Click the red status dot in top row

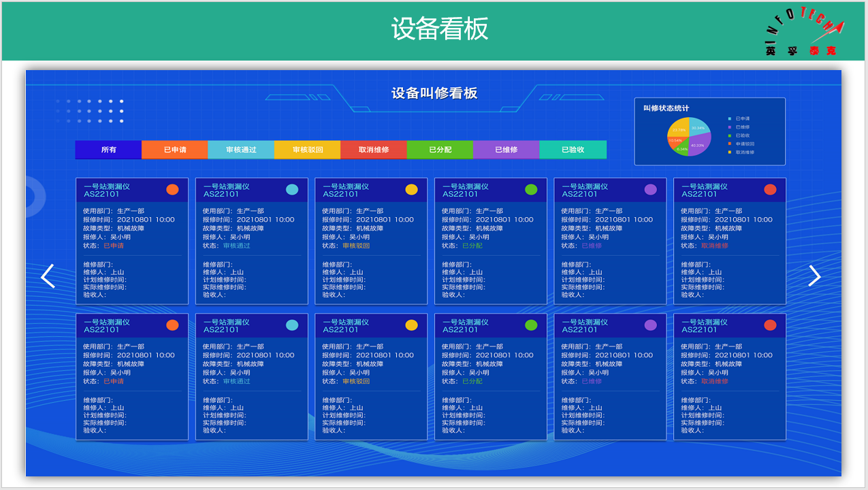click(x=770, y=189)
